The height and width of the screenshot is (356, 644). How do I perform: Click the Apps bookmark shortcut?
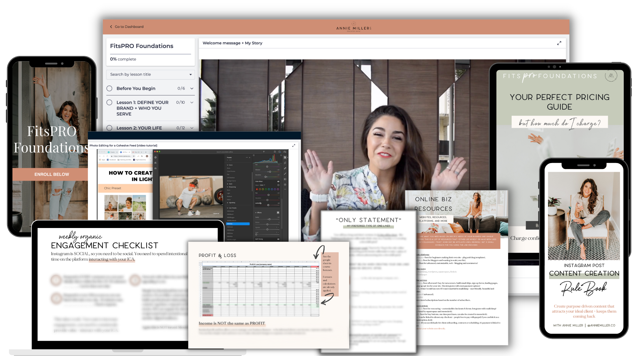(x=102, y=160)
